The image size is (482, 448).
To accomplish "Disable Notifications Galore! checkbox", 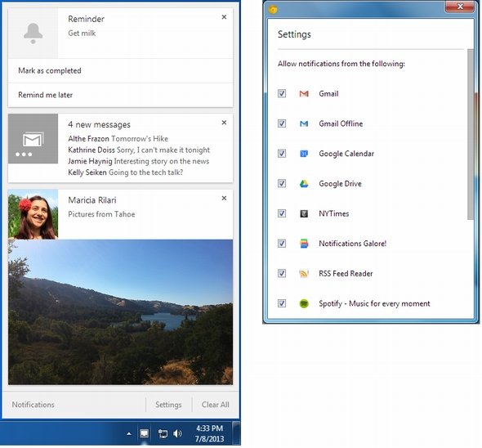I will (282, 244).
